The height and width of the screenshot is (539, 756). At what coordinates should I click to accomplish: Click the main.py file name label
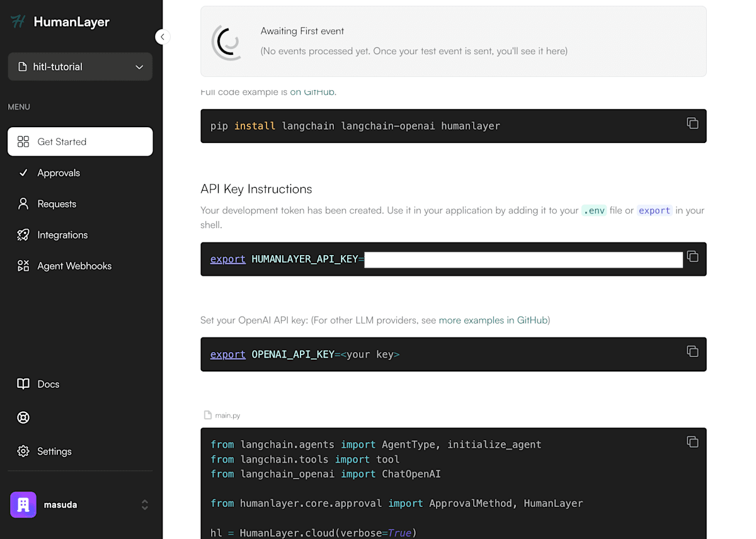(x=227, y=416)
